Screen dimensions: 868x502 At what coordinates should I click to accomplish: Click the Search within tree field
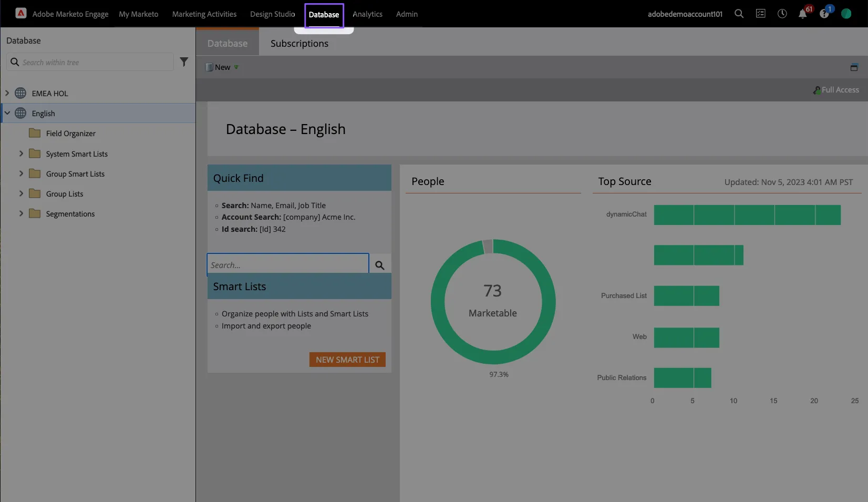[x=90, y=62]
